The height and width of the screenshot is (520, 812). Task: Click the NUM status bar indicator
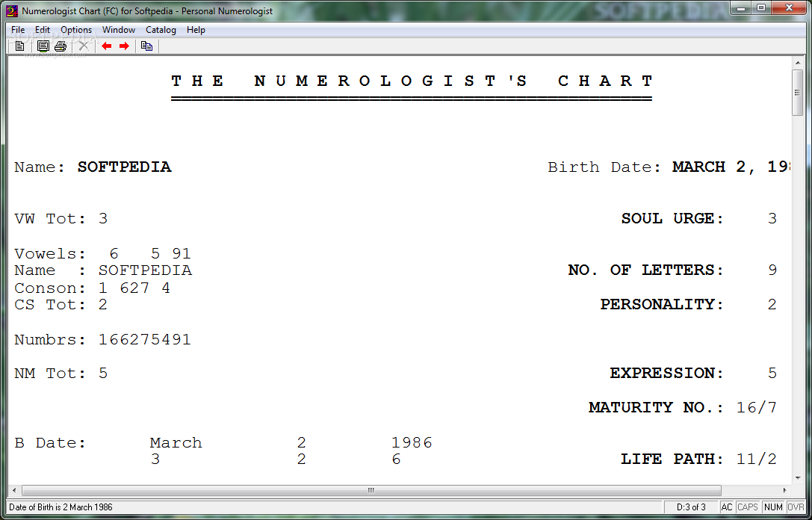pyautogui.click(x=773, y=507)
